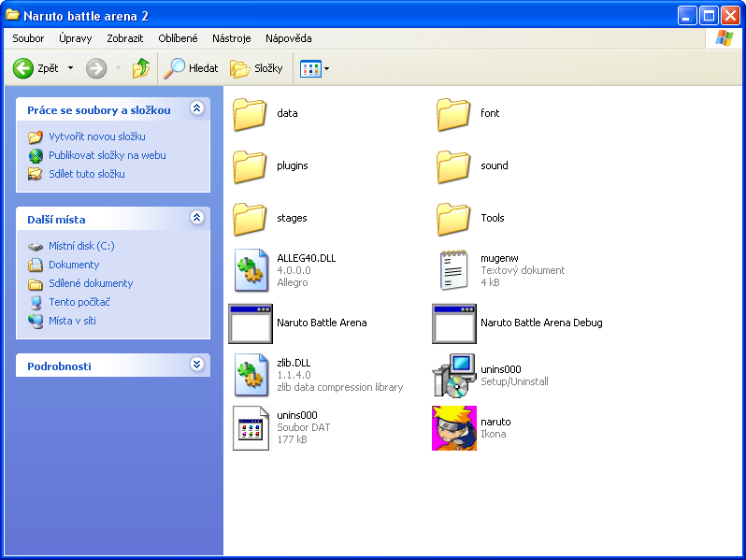This screenshot has width=746, height=560.
Task: Click the window title bar folder icon
Action: tap(12, 15)
